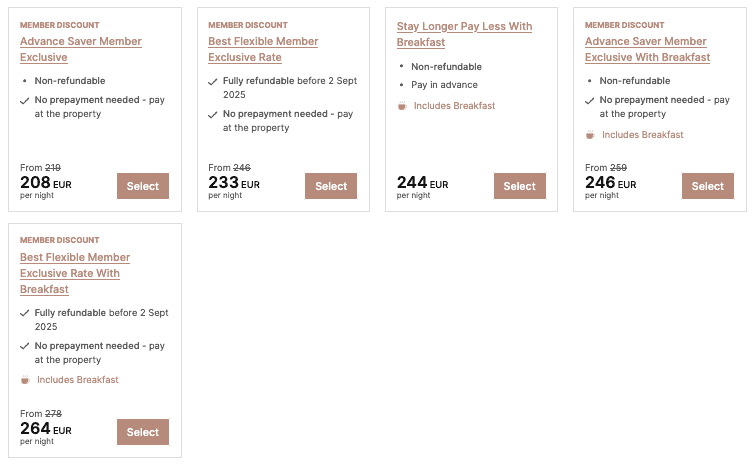The height and width of the screenshot is (465, 756).
Task: Open the 208 EUR Advance Saver Member Exclusive link
Action: click(80, 49)
